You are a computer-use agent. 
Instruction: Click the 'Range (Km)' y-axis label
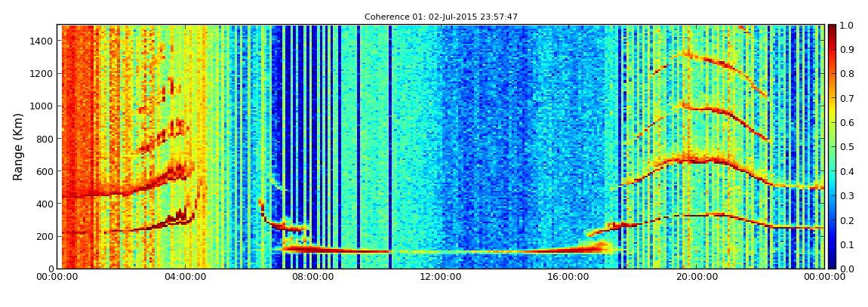coord(18,146)
